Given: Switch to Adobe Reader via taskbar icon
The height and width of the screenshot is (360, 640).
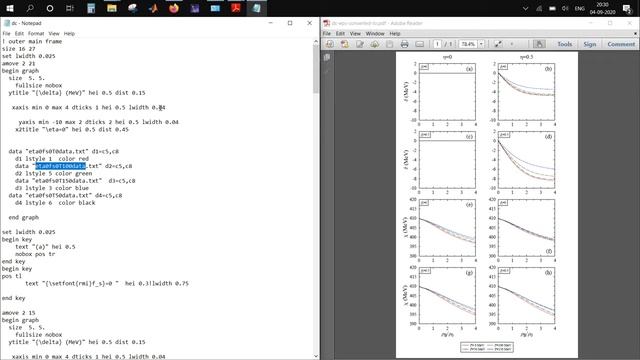Looking at the screenshot, I should 236,8.
